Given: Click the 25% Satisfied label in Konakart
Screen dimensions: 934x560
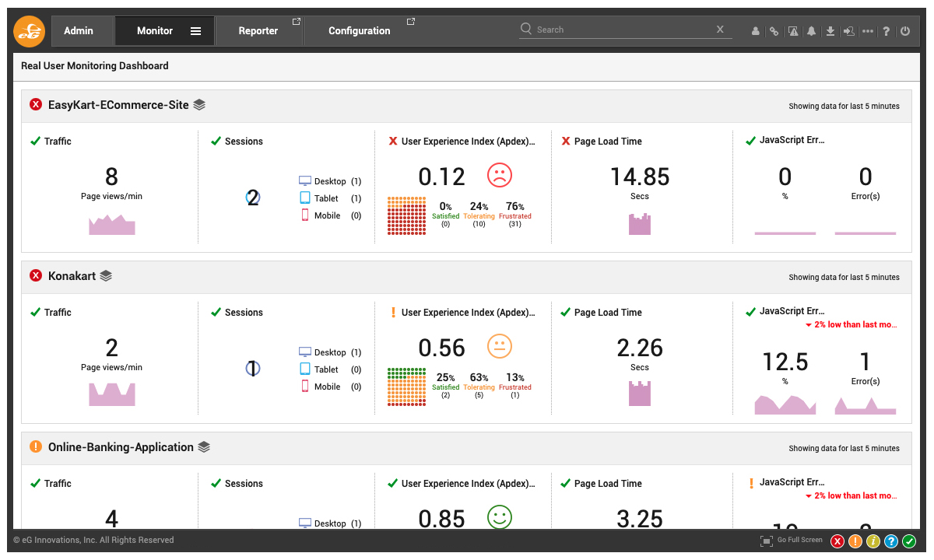Looking at the screenshot, I should click(x=446, y=386).
